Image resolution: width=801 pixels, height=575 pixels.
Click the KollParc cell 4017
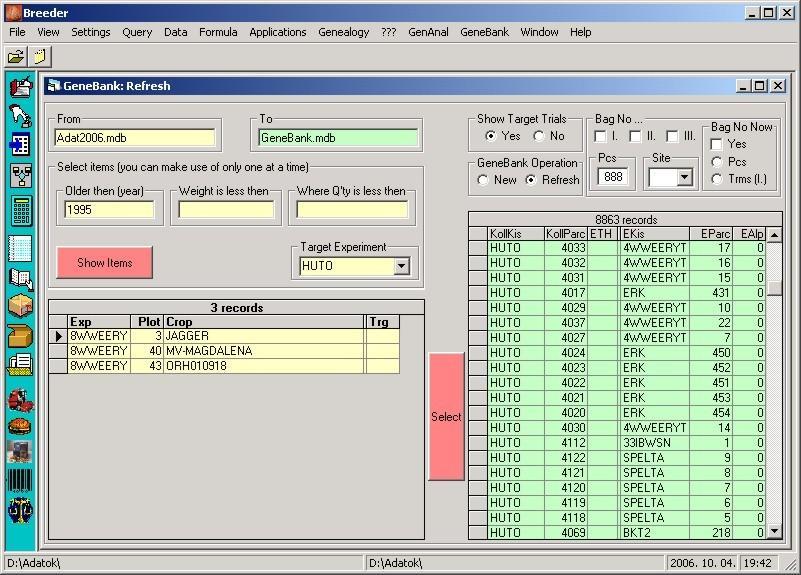coord(565,293)
